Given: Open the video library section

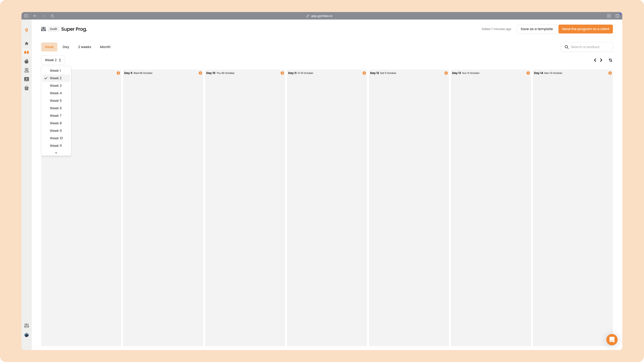Looking at the screenshot, I should coord(27,79).
